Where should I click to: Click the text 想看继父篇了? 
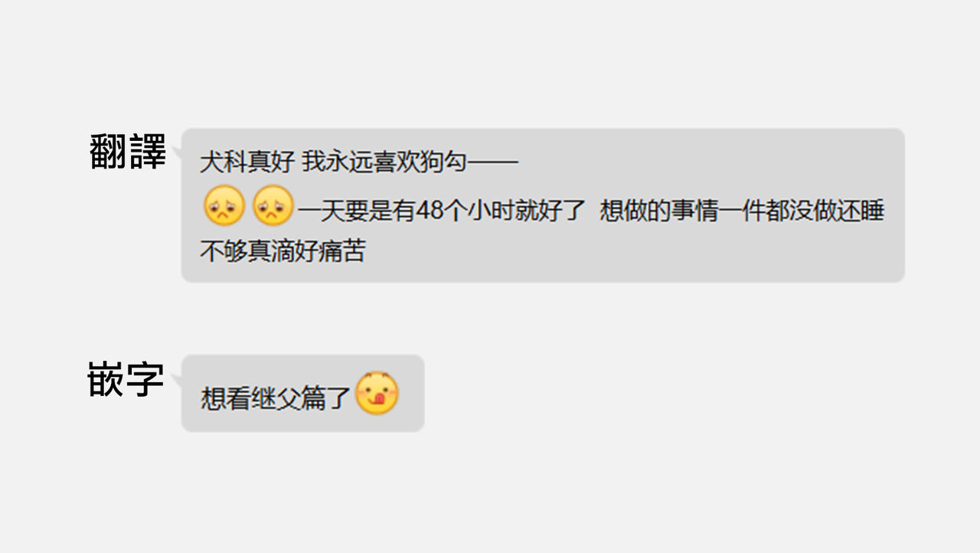pos(276,398)
